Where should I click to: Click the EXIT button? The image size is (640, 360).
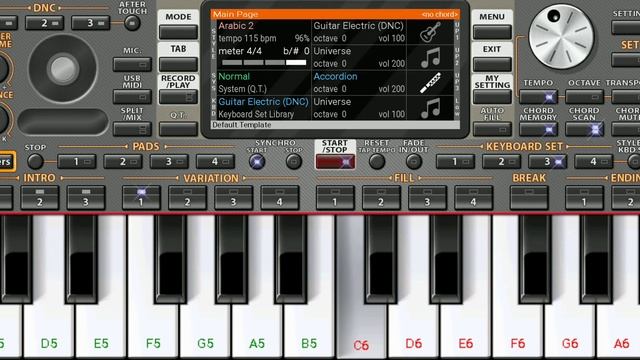point(492,64)
